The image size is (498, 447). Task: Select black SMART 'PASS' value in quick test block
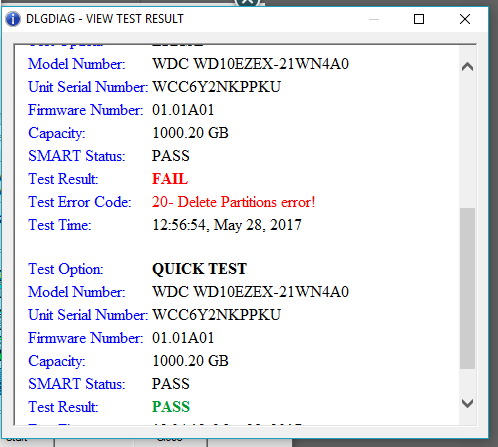click(171, 384)
